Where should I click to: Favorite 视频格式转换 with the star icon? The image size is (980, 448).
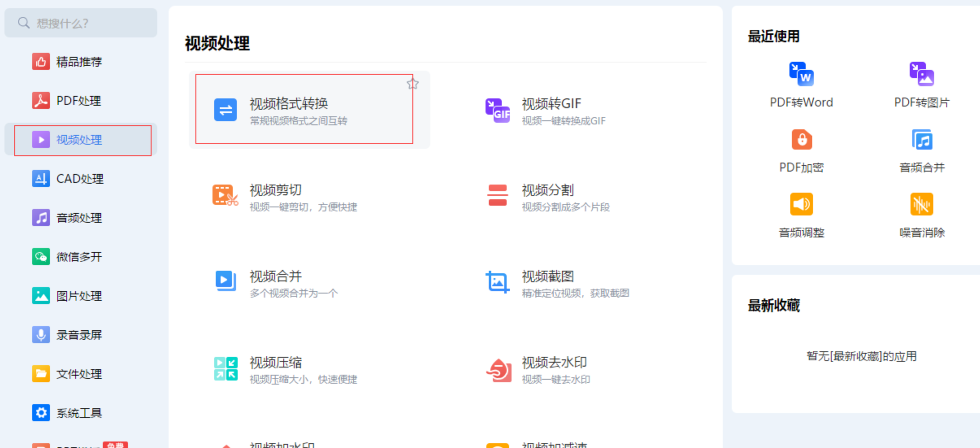click(x=412, y=84)
